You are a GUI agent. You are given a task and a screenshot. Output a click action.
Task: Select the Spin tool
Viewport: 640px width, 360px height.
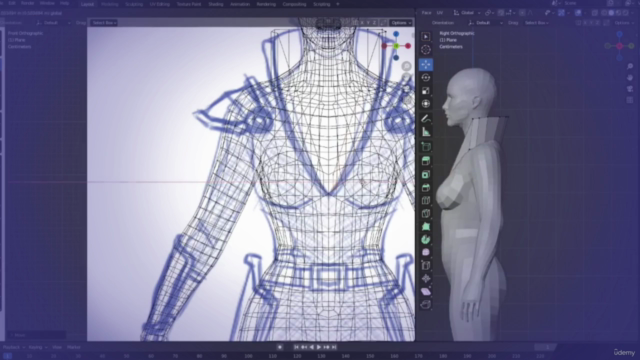pos(426,240)
